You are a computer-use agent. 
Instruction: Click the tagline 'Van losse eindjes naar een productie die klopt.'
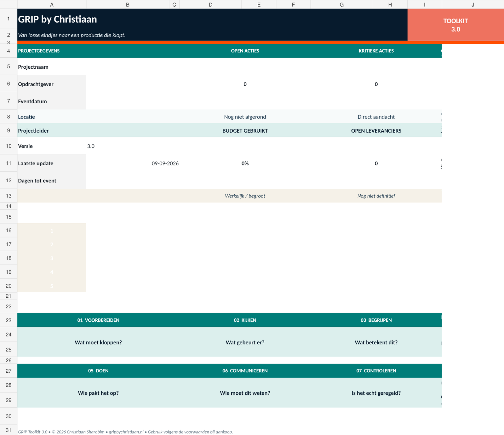(x=72, y=35)
